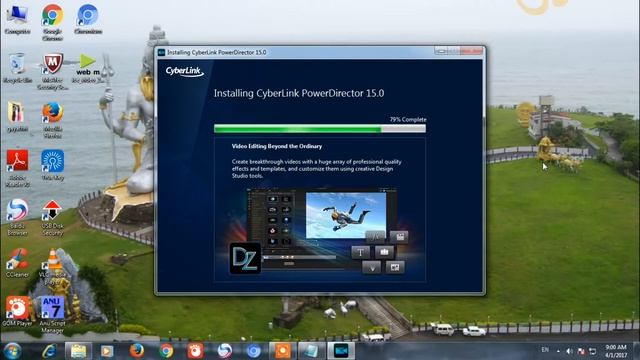The width and height of the screenshot is (640, 360).
Task: Click the T title tool icon in the installer banner
Action: click(x=360, y=252)
